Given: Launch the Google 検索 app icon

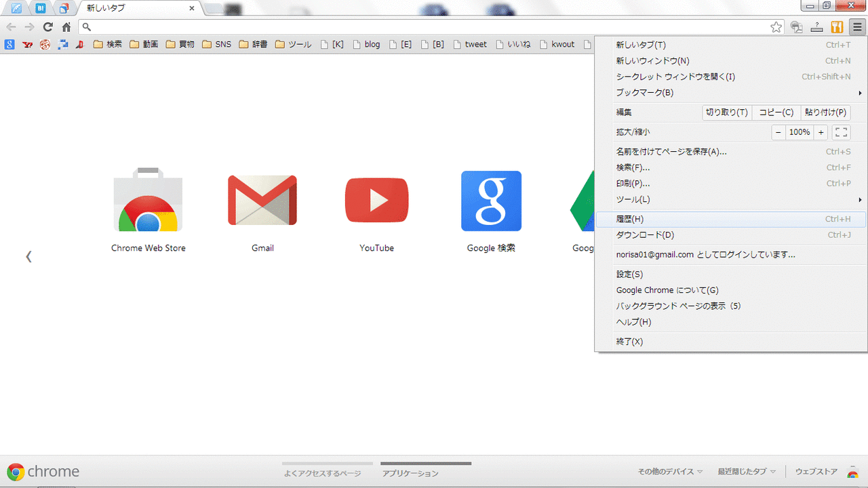Looking at the screenshot, I should pyautogui.click(x=491, y=201).
